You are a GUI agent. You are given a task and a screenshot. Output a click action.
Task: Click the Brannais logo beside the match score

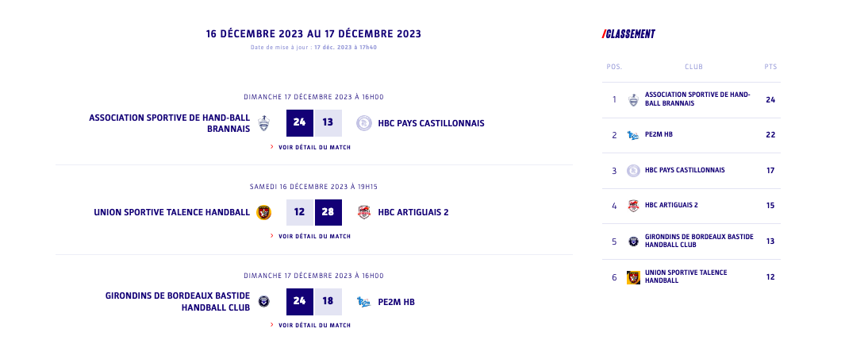tap(264, 123)
